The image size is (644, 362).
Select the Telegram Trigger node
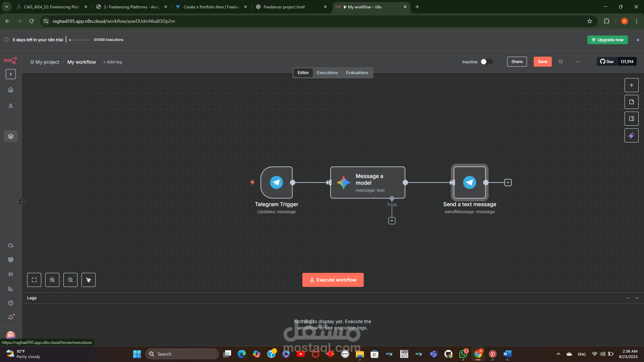[276, 182]
